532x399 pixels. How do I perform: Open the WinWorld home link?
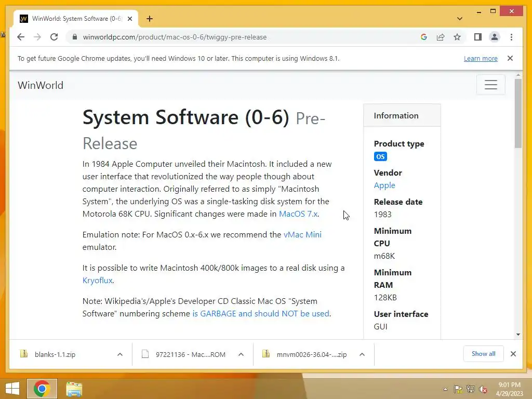tap(41, 85)
